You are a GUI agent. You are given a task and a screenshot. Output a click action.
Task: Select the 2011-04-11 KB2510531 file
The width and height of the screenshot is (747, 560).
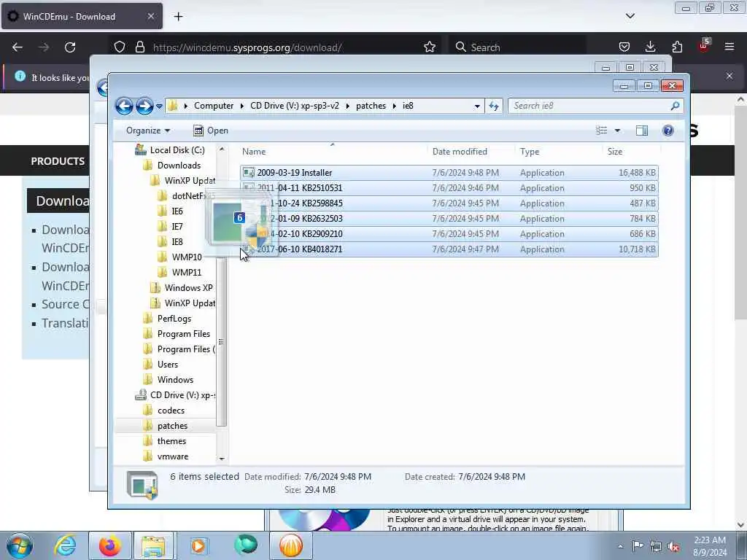449,187
